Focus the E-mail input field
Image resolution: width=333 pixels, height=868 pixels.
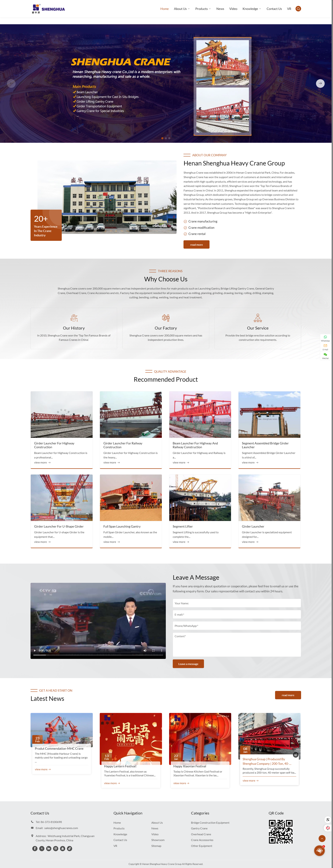pos(237,614)
